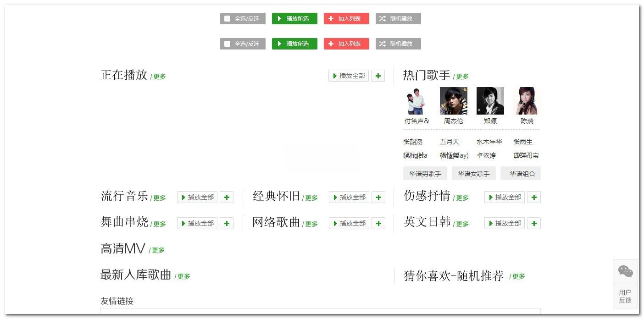This screenshot has width=644, height=319.
Task: Click the + icon beside 英文日韩
Action: tap(533, 223)
